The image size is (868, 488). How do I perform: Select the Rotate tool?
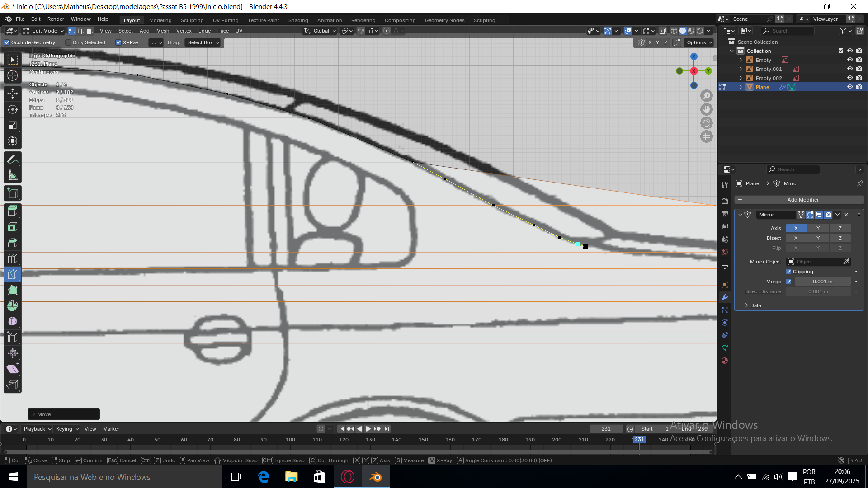point(13,109)
